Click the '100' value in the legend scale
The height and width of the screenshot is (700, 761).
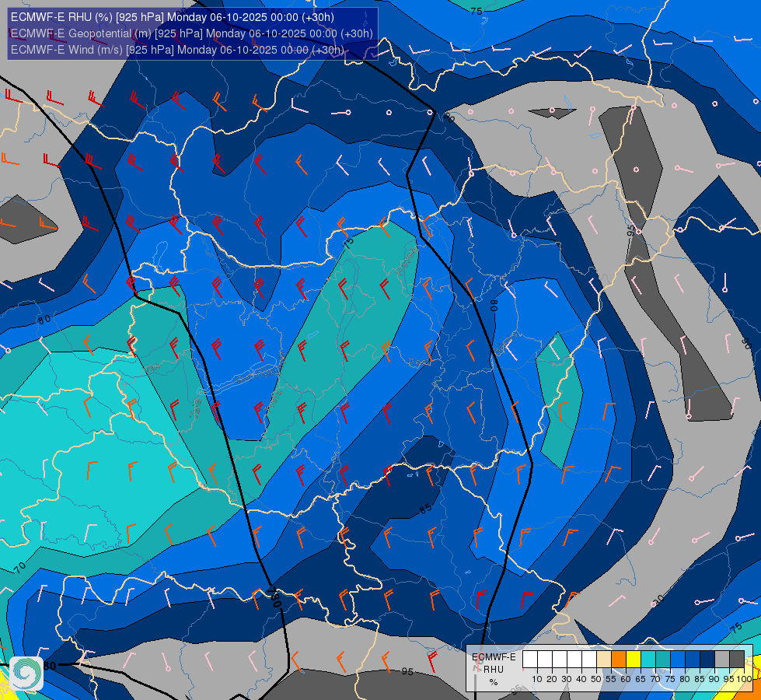745,679
